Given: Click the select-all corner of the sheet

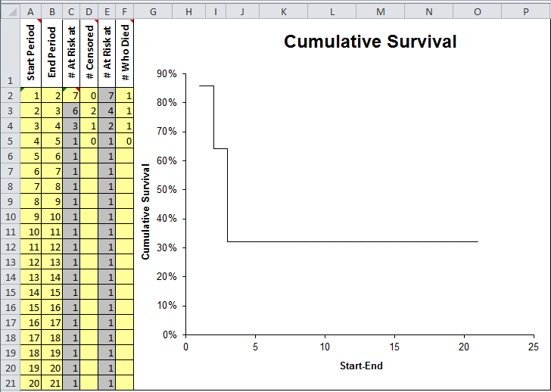Looking at the screenshot, I should click(10, 11).
